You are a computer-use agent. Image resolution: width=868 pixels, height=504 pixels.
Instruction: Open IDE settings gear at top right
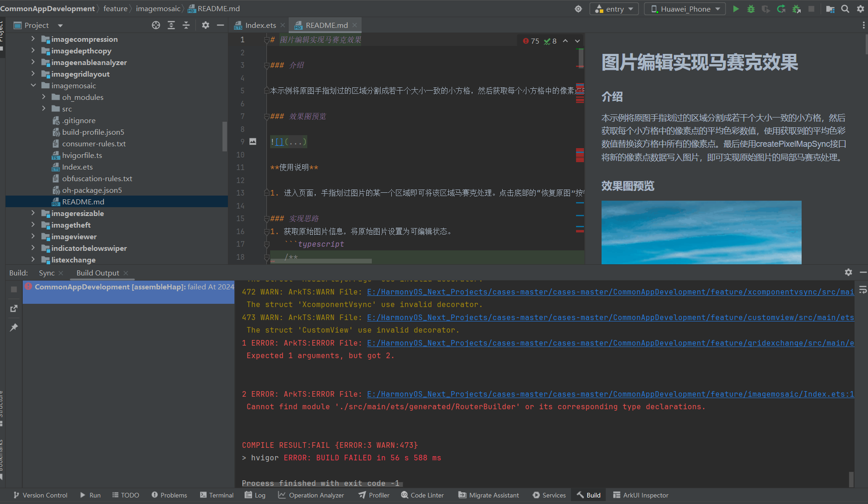point(860,9)
